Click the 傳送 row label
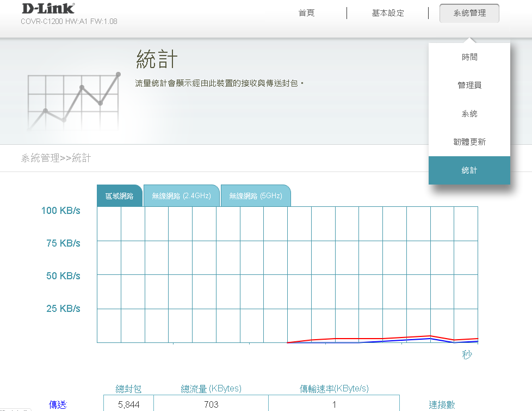The image size is (532, 411). (58, 404)
